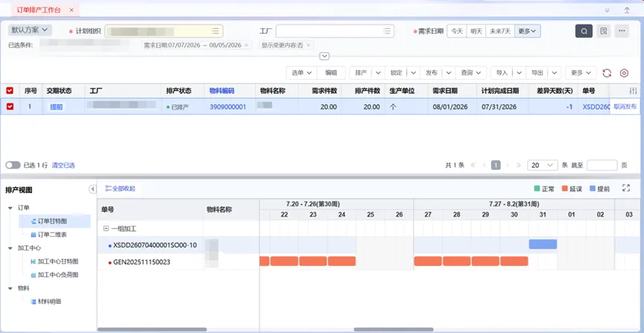Open the toolbar 更多 dropdown

point(581,73)
